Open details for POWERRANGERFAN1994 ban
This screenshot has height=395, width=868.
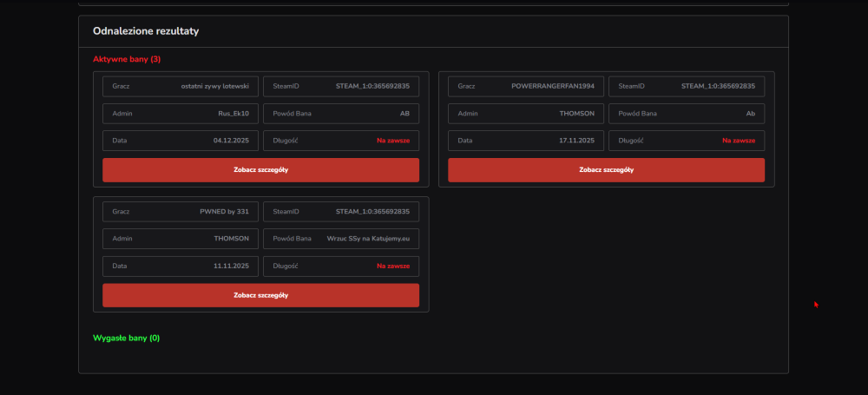pyautogui.click(x=606, y=170)
